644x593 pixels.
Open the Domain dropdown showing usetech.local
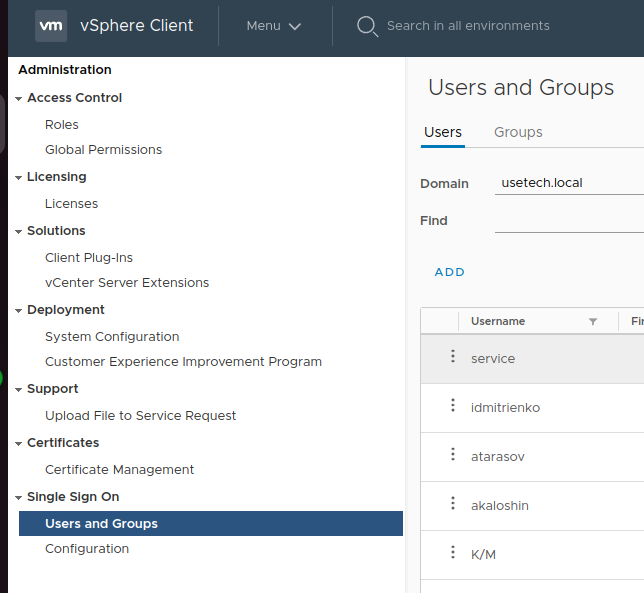pyautogui.click(x=569, y=183)
